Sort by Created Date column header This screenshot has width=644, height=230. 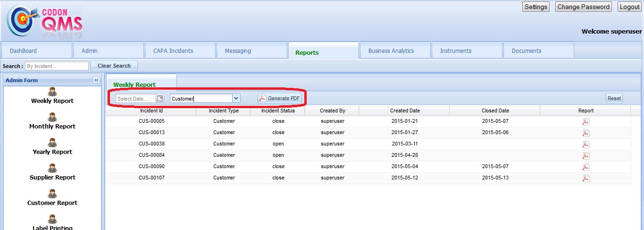404,111
